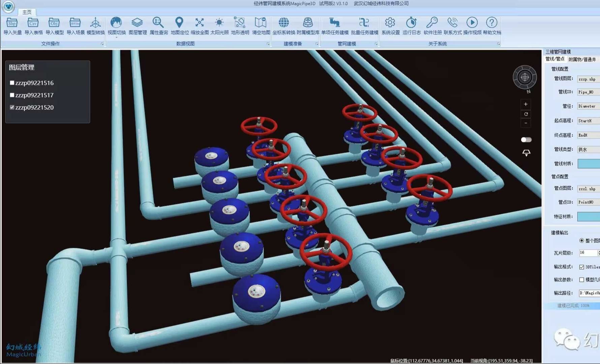Click the 软件注册 software registration key
Image resolution: width=600 pixels, height=364 pixels.
coord(432,26)
